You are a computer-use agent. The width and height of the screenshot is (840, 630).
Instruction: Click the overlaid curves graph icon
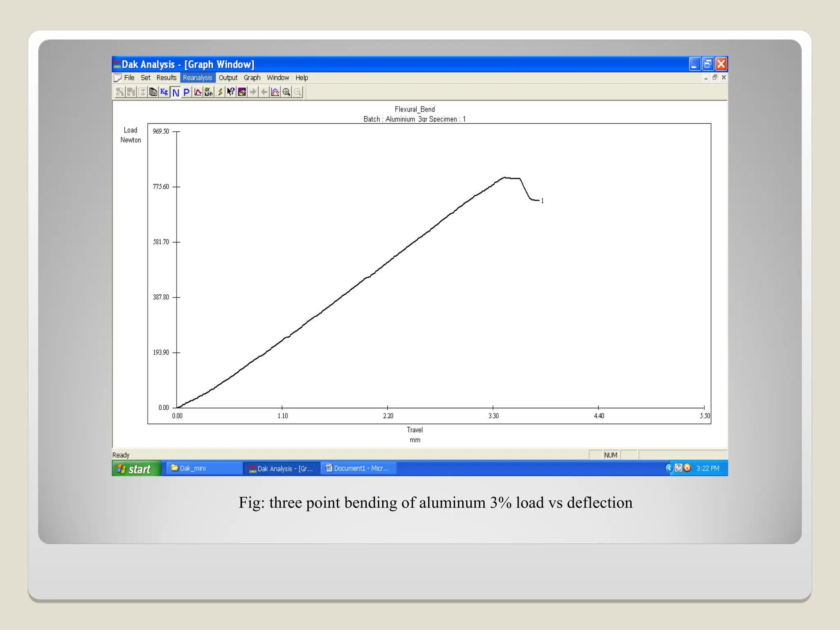coord(275,92)
